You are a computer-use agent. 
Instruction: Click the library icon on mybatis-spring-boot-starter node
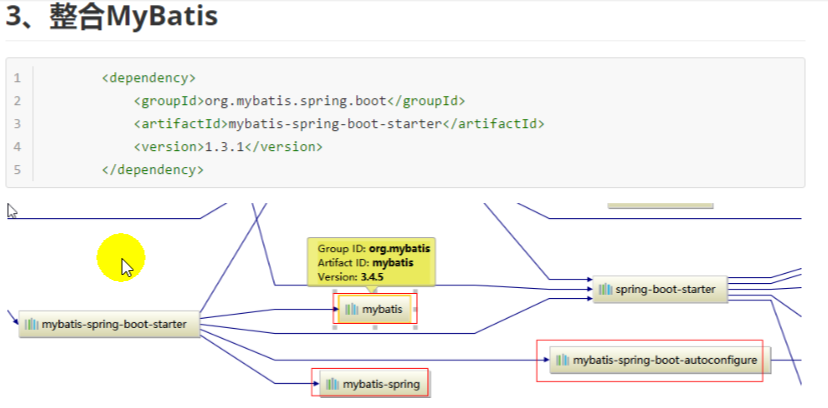point(31,324)
